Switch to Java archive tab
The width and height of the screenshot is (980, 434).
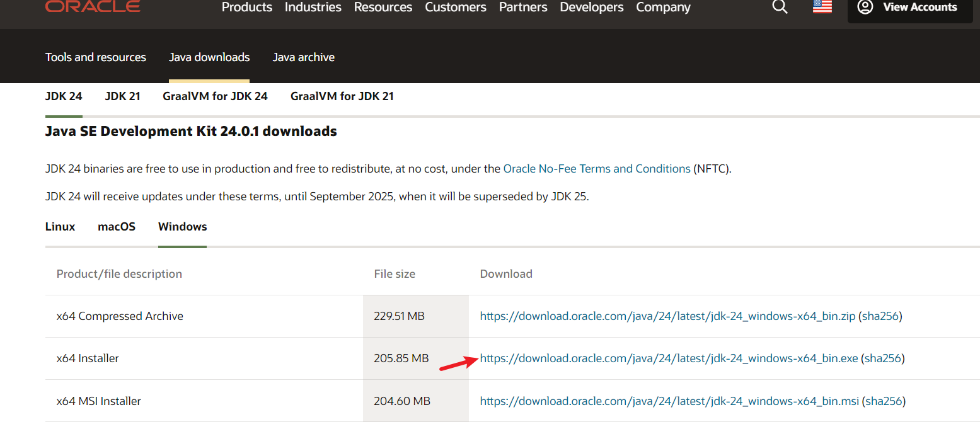tap(304, 57)
